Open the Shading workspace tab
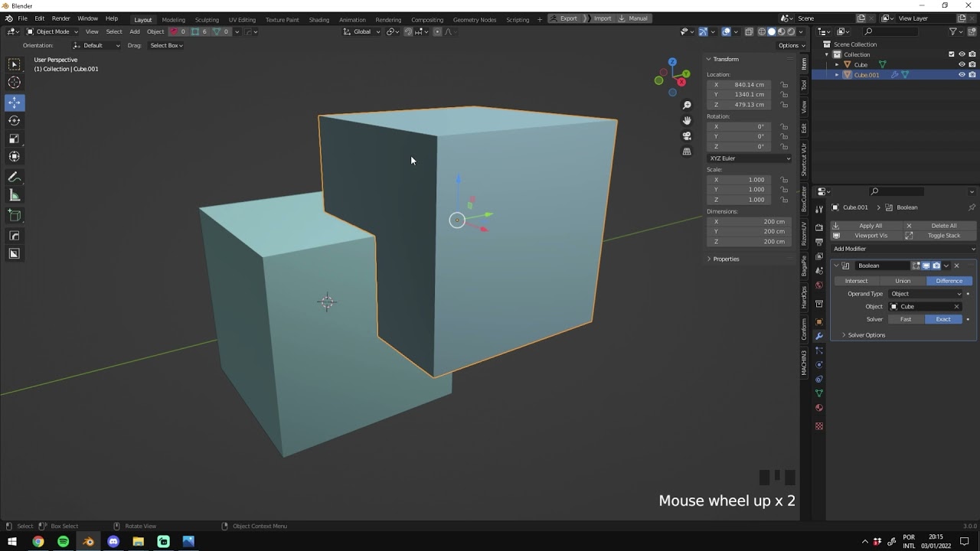Screen dimensions: 980x551 [x=318, y=19]
